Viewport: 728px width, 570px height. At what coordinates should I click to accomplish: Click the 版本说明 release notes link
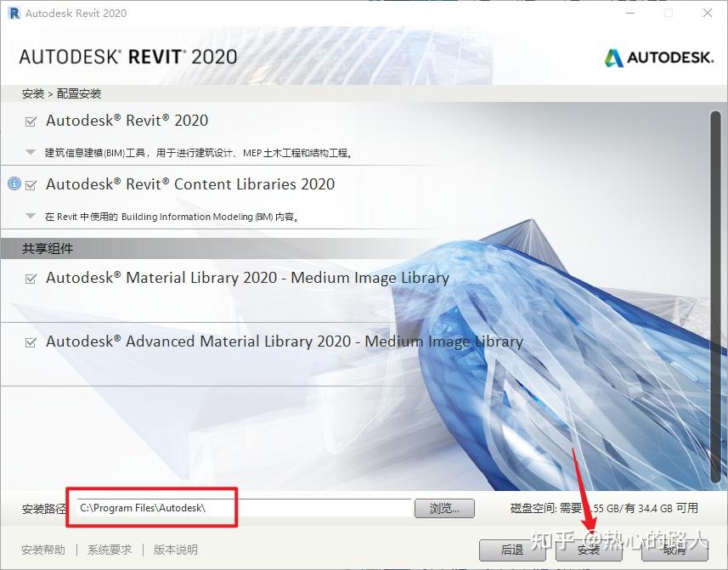[174, 550]
